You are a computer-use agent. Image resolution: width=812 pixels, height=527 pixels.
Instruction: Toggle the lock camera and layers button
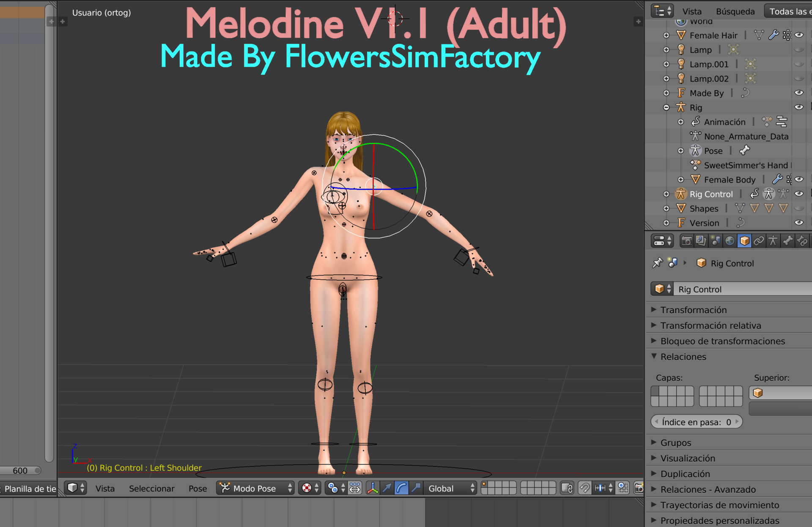click(x=567, y=489)
